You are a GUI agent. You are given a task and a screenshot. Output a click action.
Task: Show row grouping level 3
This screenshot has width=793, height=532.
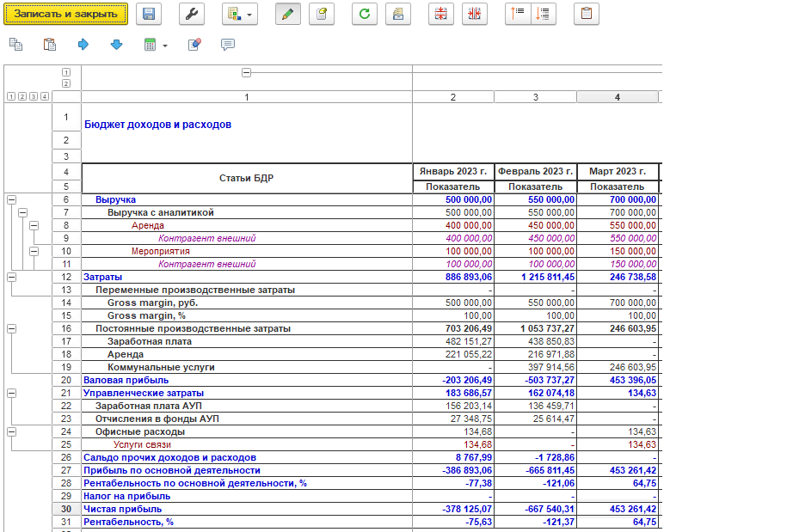tap(34, 96)
